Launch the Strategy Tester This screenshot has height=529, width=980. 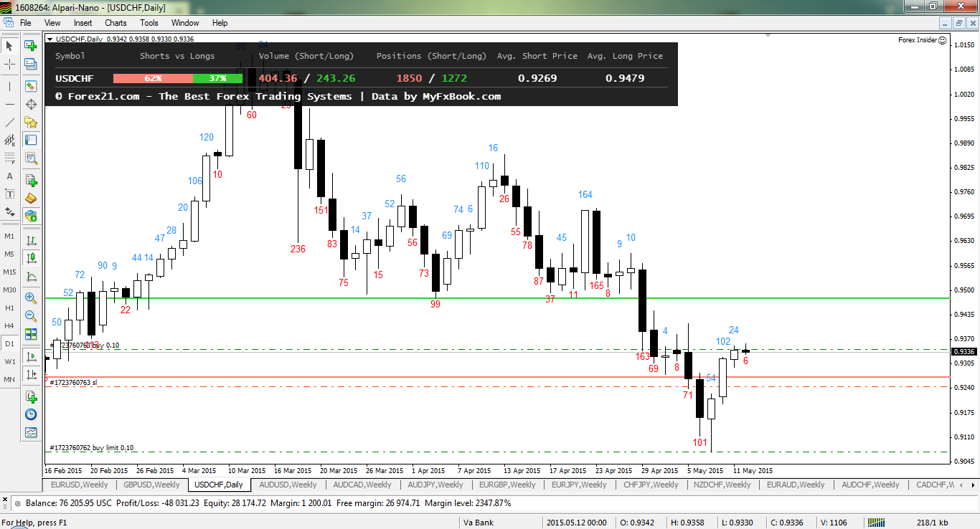[x=31, y=158]
